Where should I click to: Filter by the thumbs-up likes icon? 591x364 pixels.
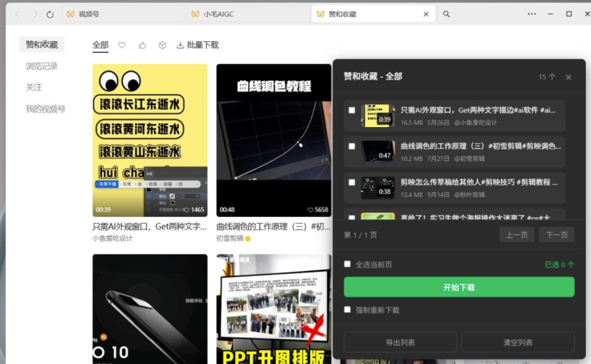142,45
